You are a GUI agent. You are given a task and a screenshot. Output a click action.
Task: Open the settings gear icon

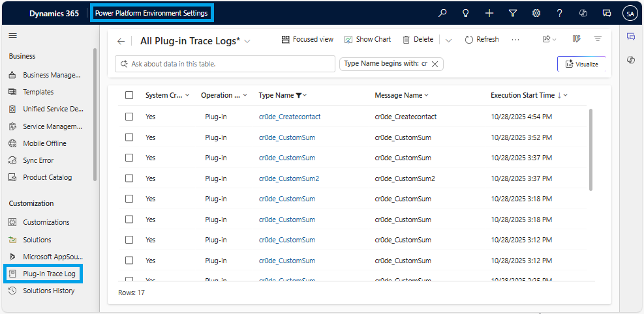tap(536, 13)
